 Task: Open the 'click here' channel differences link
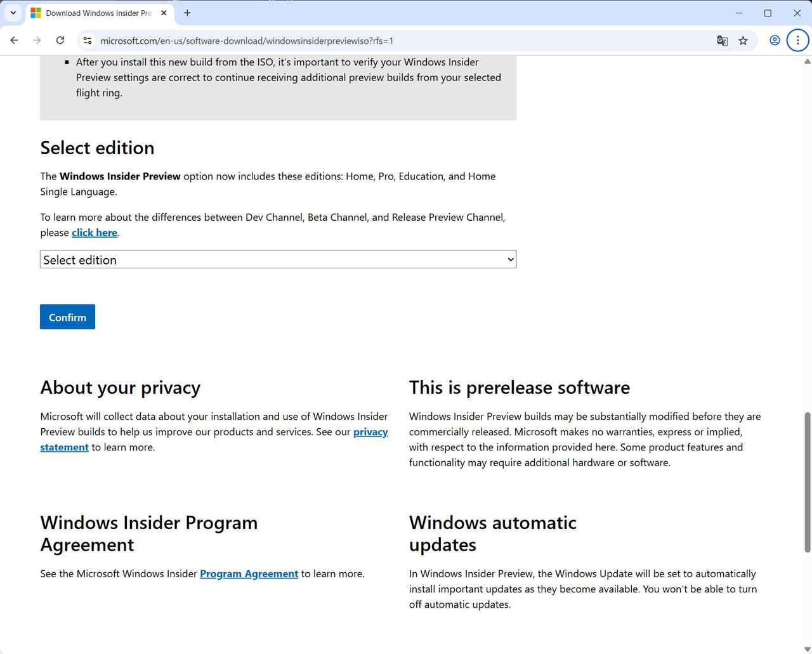(x=95, y=233)
